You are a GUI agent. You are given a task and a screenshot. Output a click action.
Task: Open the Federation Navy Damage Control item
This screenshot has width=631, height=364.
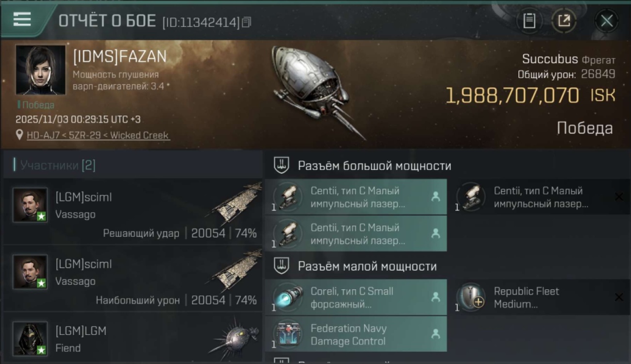click(356, 334)
